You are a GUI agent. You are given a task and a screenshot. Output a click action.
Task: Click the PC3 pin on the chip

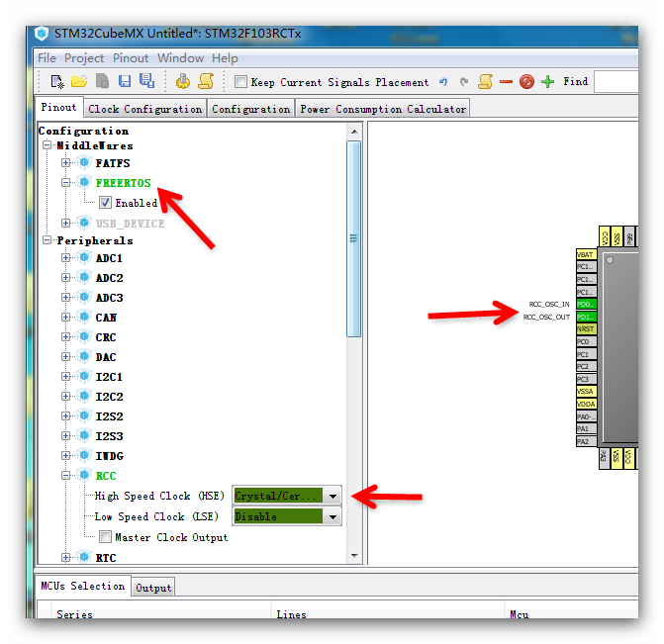coord(586,379)
